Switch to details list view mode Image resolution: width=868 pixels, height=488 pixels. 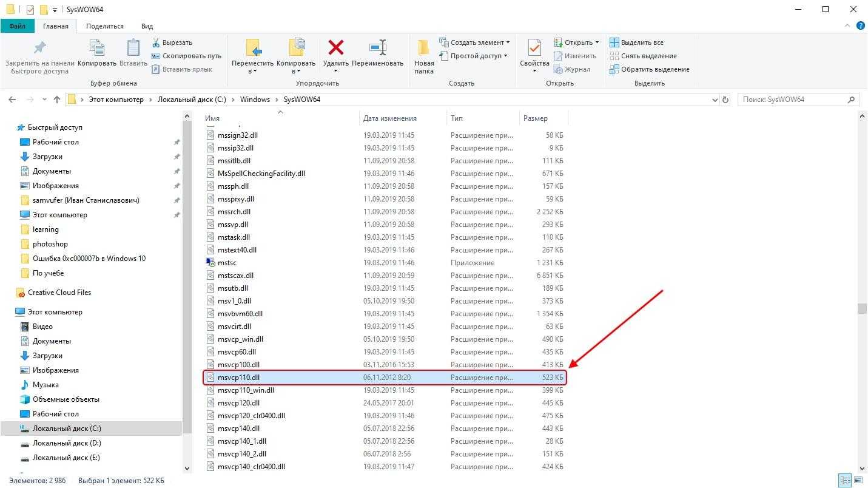844,480
